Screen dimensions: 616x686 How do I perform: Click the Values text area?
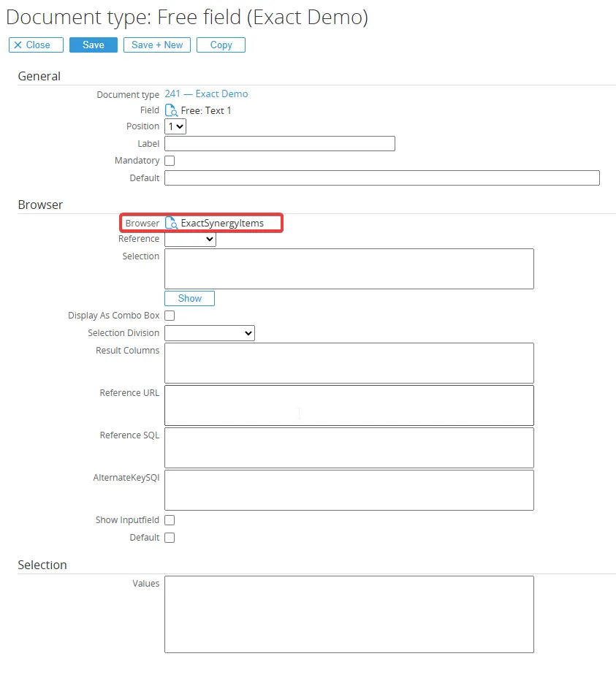coord(349,614)
